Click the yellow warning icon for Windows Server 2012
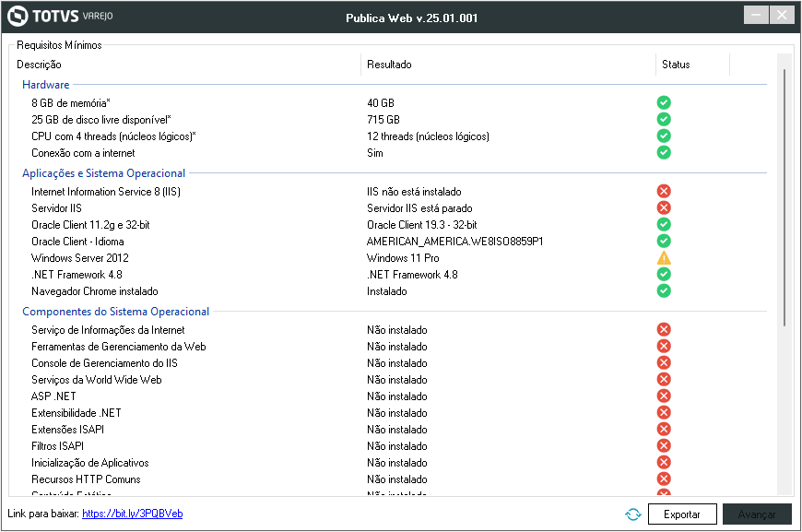The width and height of the screenshot is (802, 532). 664,257
